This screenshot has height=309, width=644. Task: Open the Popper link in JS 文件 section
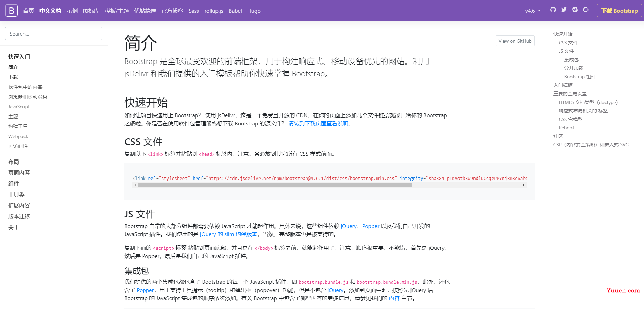[x=371, y=226]
